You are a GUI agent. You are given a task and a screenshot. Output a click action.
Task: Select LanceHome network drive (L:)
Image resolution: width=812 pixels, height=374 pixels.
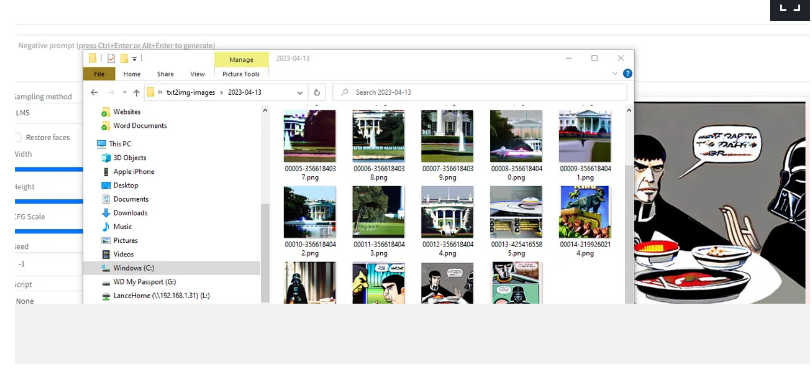click(x=162, y=296)
